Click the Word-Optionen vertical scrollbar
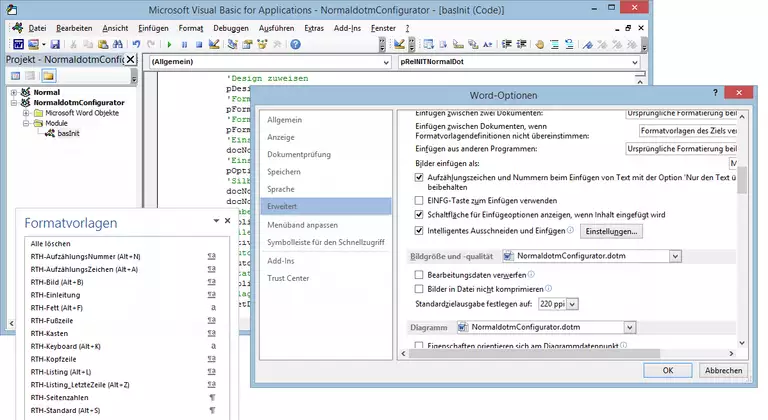Screen dimensions: 768x420 click(x=741, y=220)
